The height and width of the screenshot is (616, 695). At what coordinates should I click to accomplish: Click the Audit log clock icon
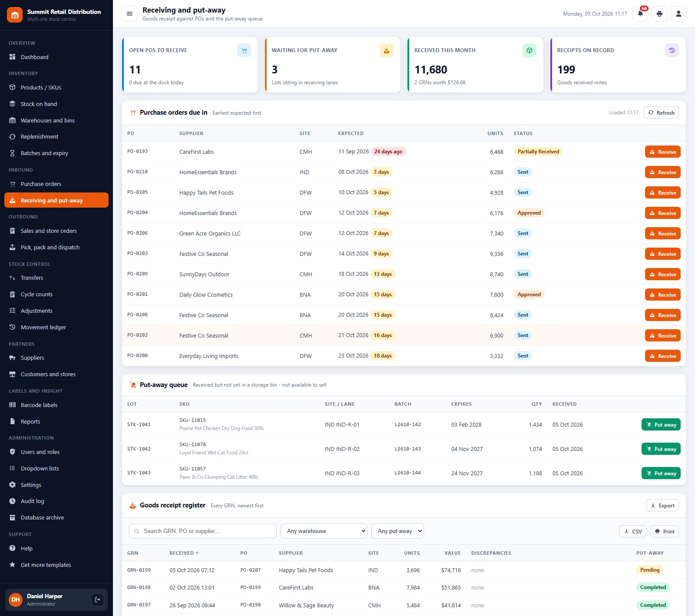(13, 501)
